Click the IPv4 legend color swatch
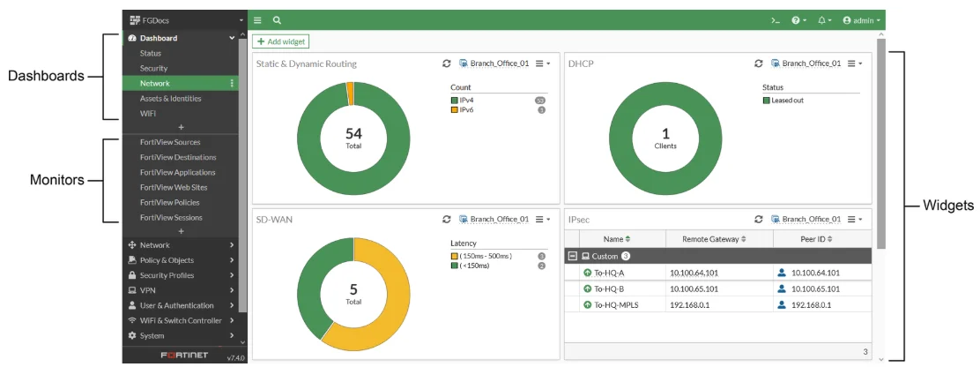 (x=455, y=100)
